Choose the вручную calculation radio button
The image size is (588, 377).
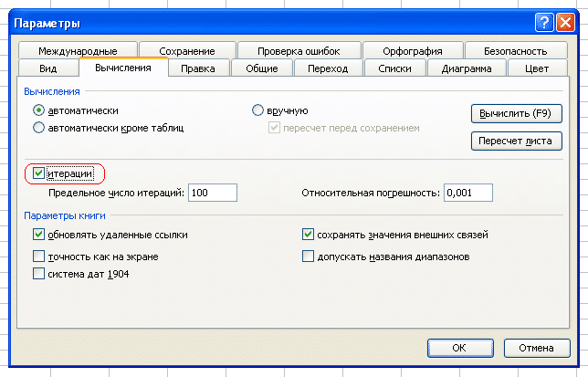(x=257, y=110)
